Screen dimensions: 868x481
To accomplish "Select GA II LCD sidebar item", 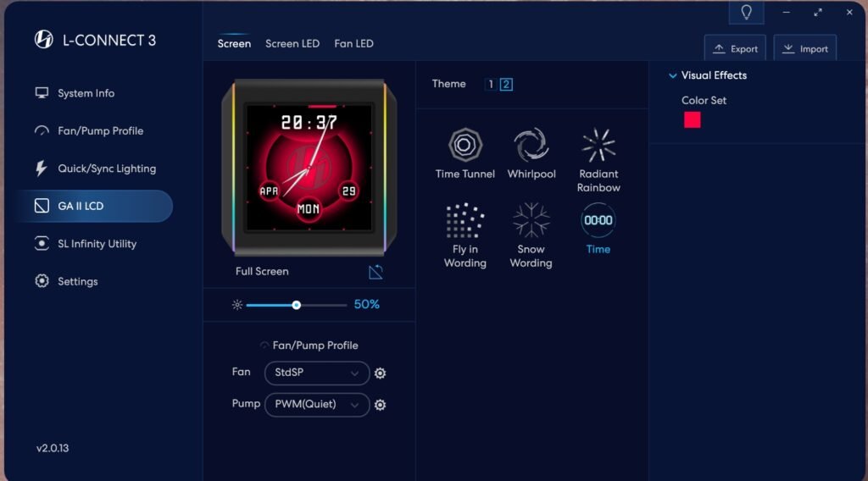I will click(94, 207).
